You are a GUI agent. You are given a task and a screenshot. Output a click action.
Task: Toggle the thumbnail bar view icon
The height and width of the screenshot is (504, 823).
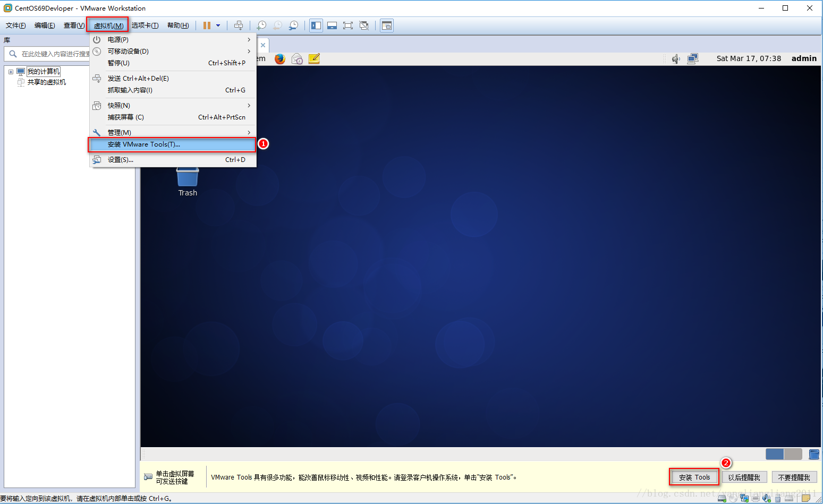332,25
